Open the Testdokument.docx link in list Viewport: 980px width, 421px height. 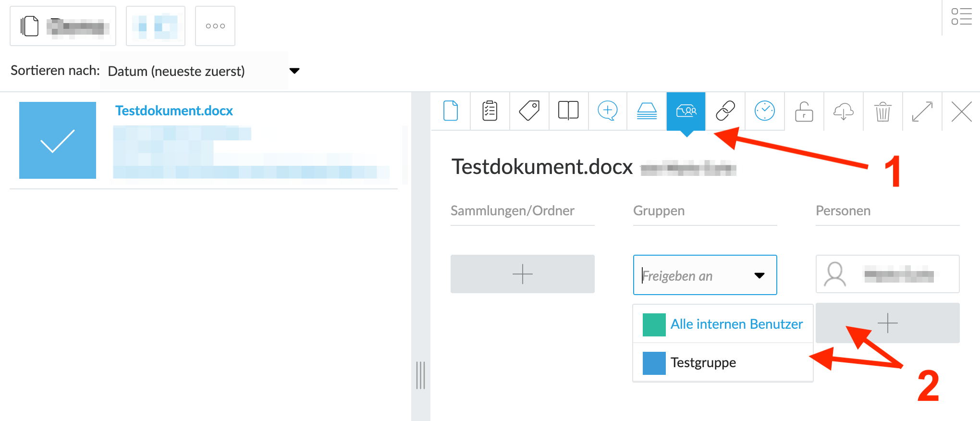click(x=174, y=111)
